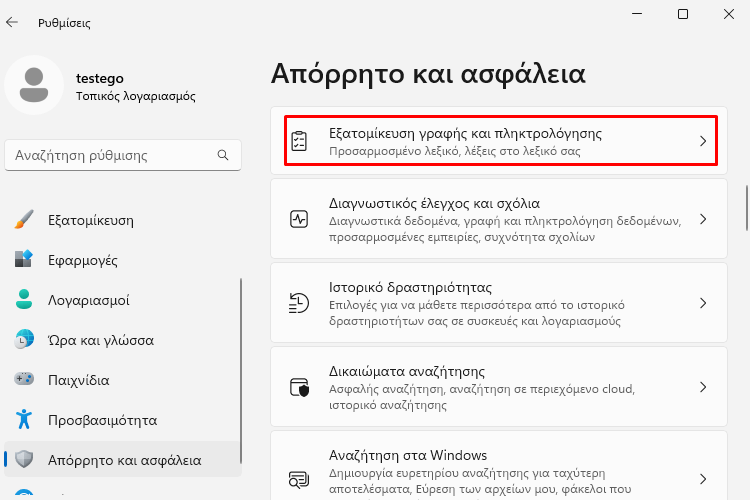Click the clipboard icon of Εξατομίκευση γραφής

pos(299,141)
